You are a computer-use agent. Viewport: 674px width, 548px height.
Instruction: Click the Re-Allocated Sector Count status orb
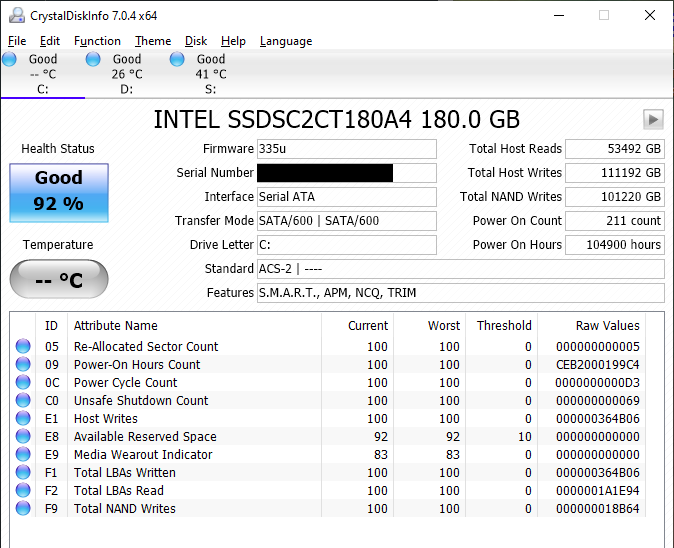tap(23, 347)
